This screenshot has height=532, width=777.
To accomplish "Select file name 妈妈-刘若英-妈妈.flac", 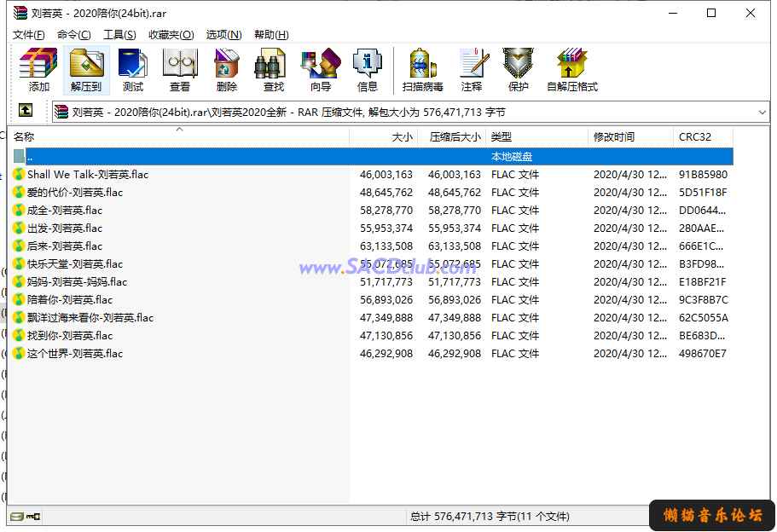I will coord(78,282).
